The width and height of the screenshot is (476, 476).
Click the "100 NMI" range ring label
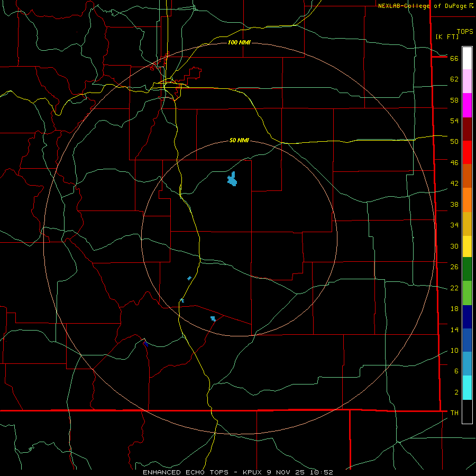coord(239,42)
